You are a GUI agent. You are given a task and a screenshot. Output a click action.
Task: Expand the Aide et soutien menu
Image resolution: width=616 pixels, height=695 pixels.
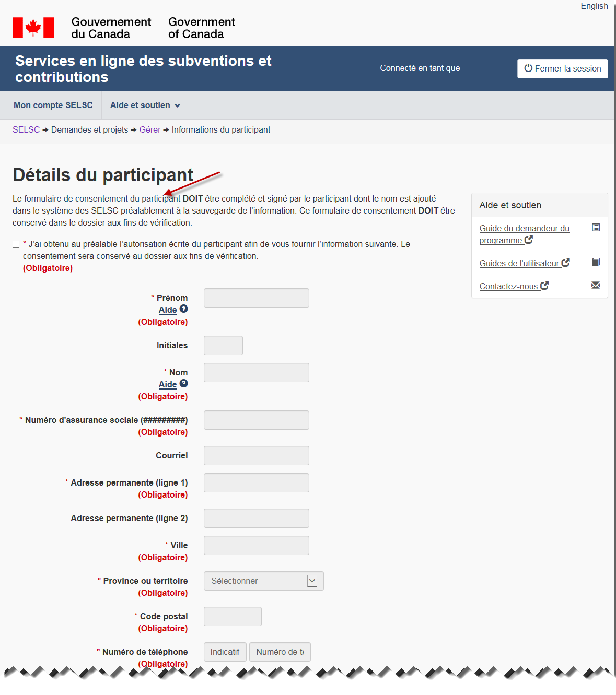tap(145, 105)
